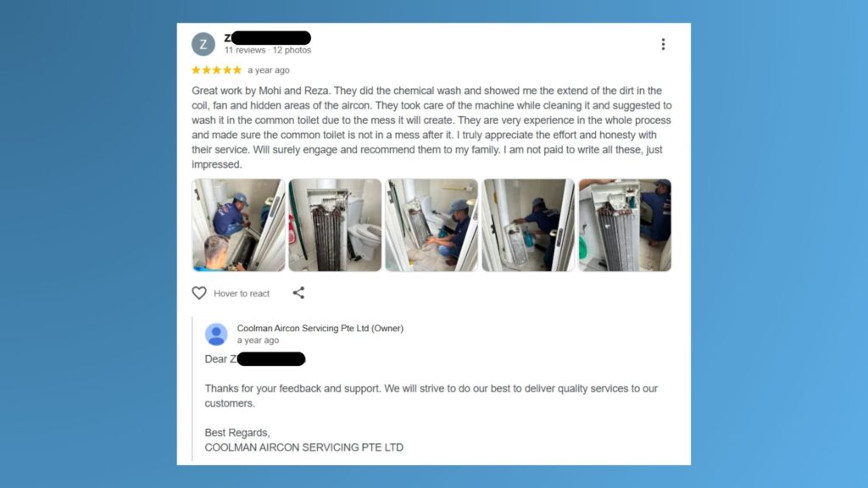Click the share icon below the photos
This screenshot has height=488, width=868.
coord(298,292)
